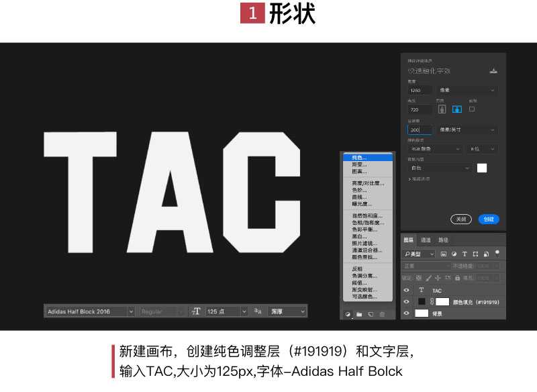This screenshot has height=392, width=537.
Task: Click the 创建 create button
Action: (x=489, y=217)
